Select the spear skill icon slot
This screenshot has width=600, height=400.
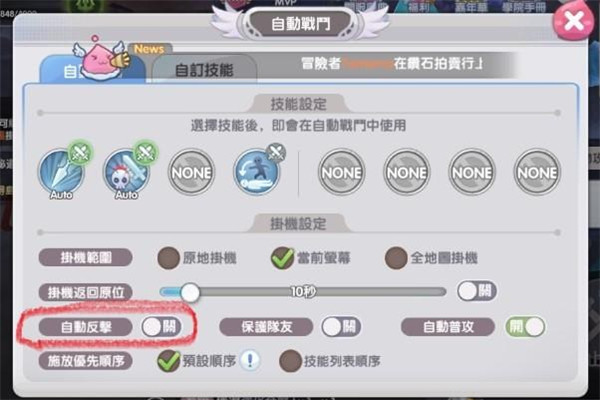[x=61, y=172]
